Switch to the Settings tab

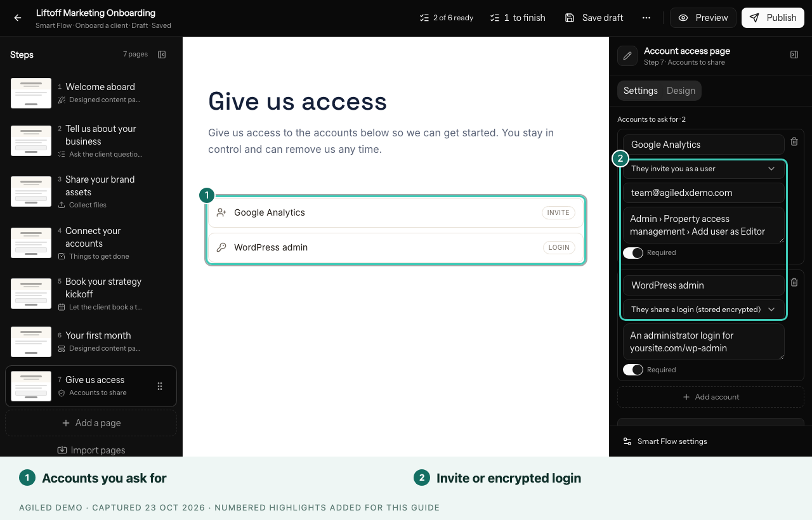click(641, 91)
